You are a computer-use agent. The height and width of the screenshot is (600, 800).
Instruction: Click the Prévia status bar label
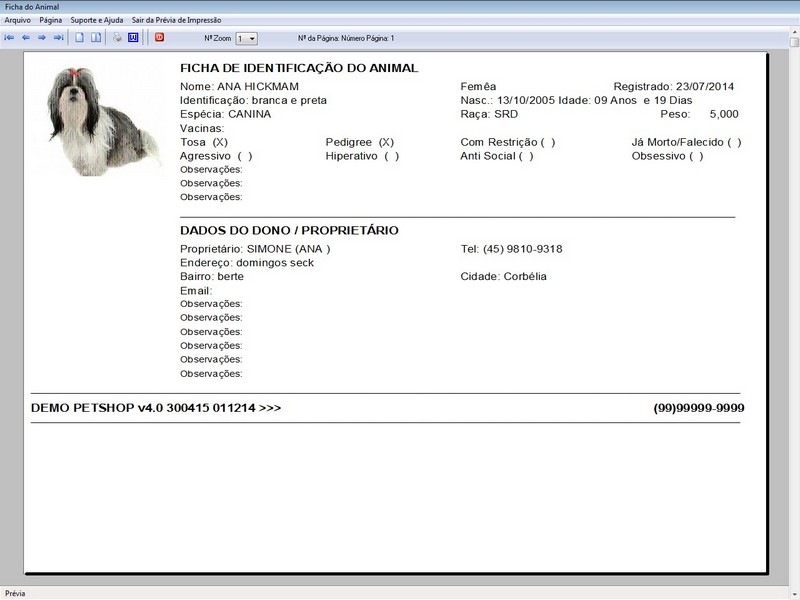coord(16,591)
